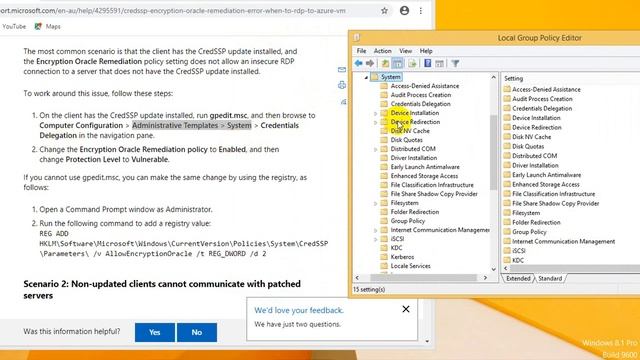Screen dimensions: 640x360
Task: Click No for was this information helpful
Action: 197,332
